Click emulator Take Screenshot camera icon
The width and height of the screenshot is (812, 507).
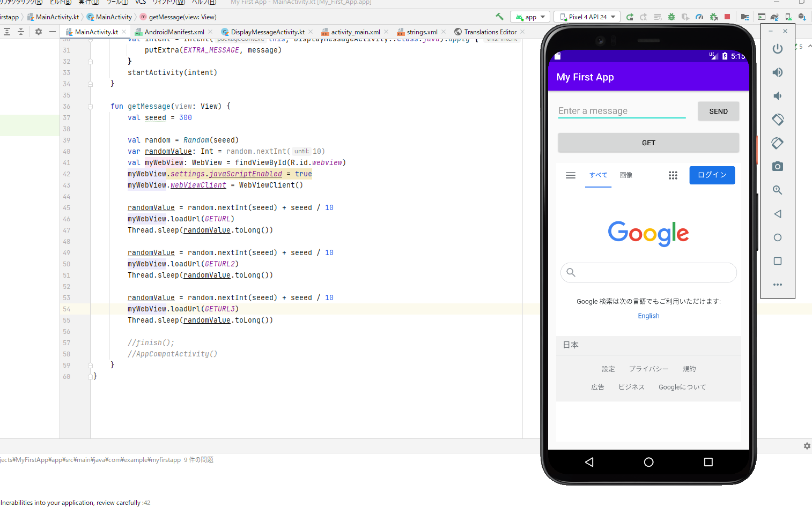[778, 167]
